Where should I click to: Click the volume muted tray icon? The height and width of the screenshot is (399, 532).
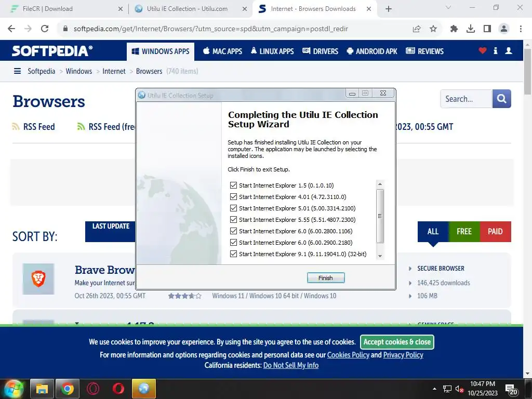click(x=459, y=389)
